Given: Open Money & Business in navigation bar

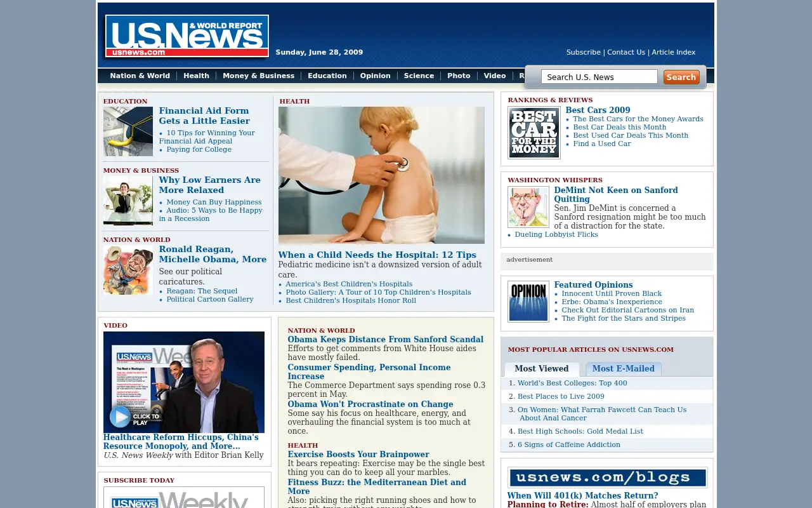Looking at the screenshot, I should 258,76.
